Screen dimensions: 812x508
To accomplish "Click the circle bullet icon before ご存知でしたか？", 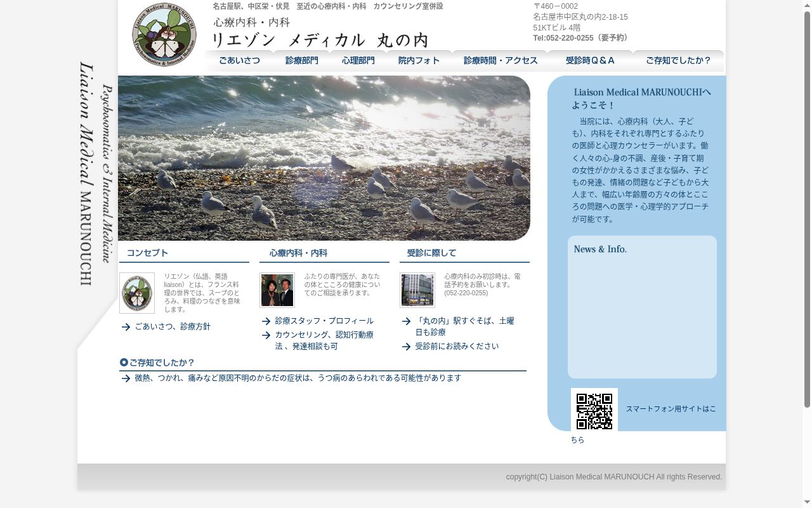I will click(124, 363).
